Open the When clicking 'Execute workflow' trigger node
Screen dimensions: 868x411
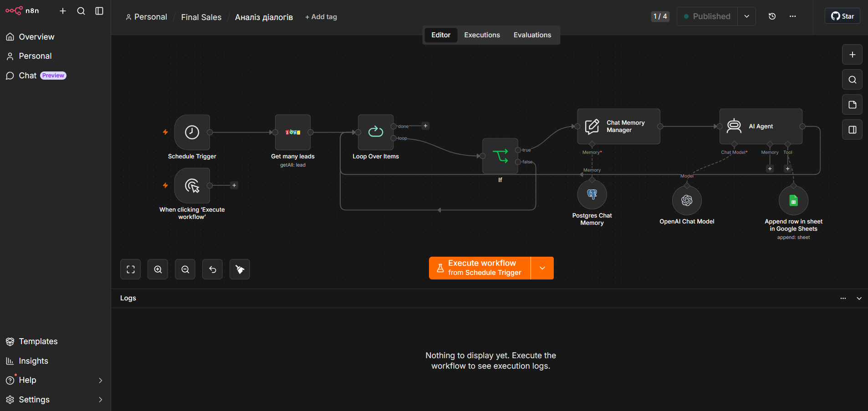tap(192, 186)
